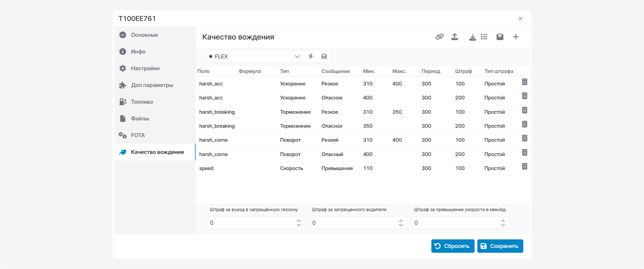Switch to the Инфо tab
Image resolution: width=644 pixels, height=269 pixels.
[155, 52]
